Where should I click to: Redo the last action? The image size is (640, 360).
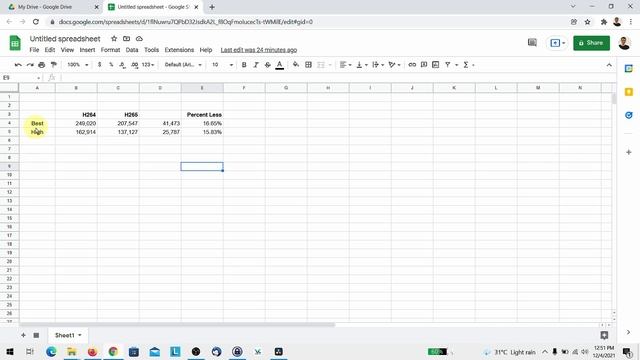(30, 65)
